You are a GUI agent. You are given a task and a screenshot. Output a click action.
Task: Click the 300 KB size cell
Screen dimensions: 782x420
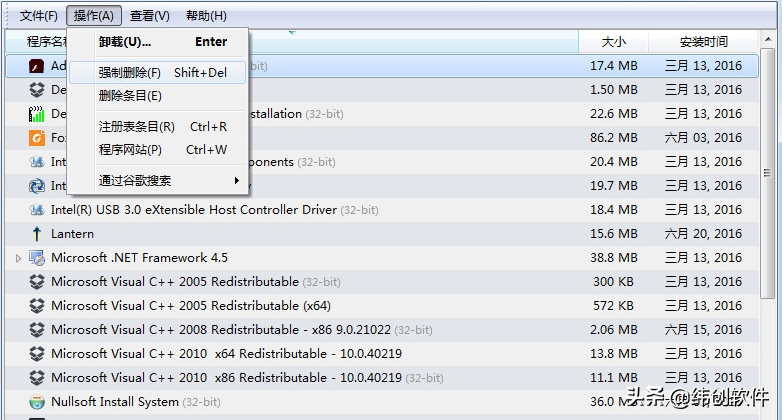click(613, 282)
